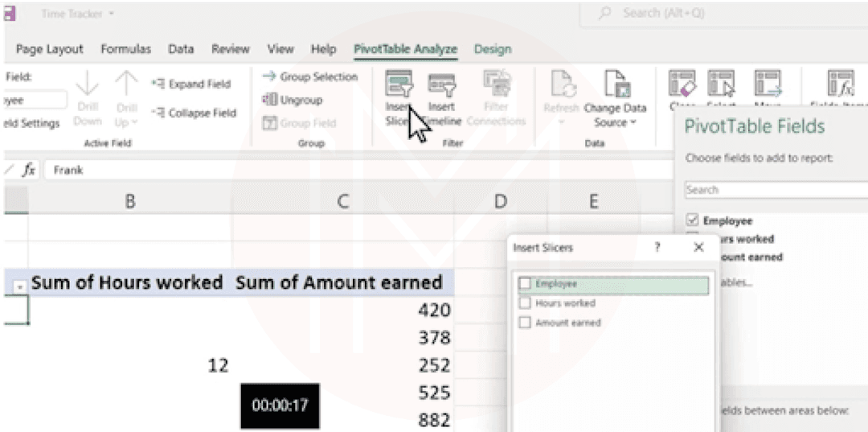The image size is (868, 432).
Task: Click the Collapse Field icon
Action: [x=158, y=113]
